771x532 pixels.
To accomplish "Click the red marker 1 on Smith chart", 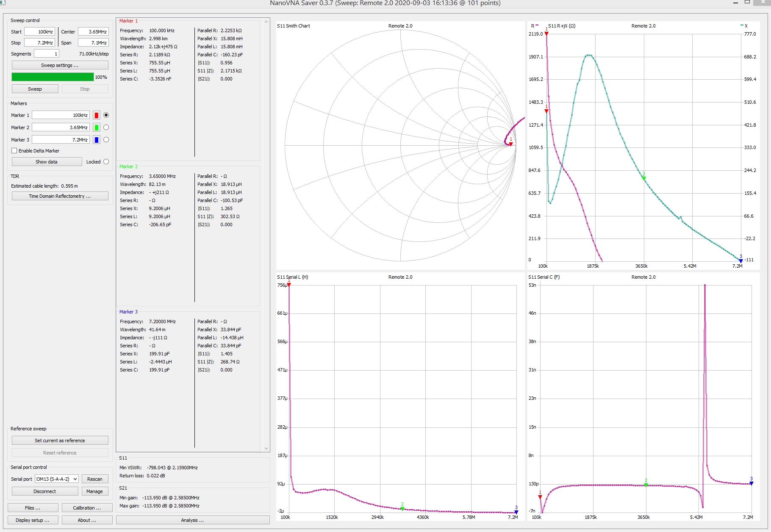I will coord(511,144).
